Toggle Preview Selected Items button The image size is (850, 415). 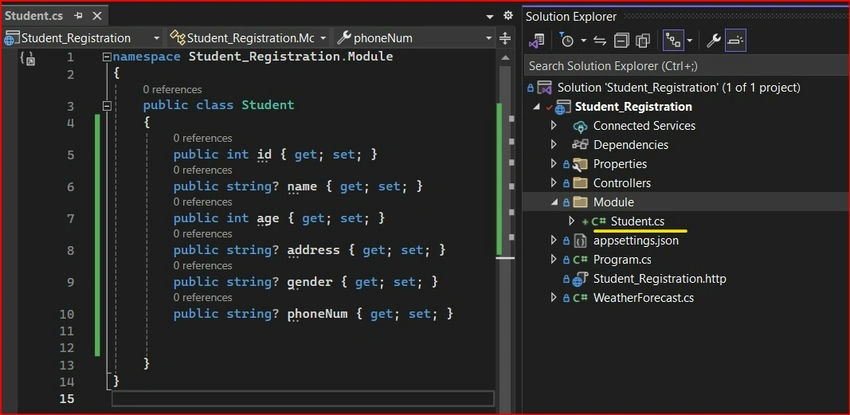736,41
